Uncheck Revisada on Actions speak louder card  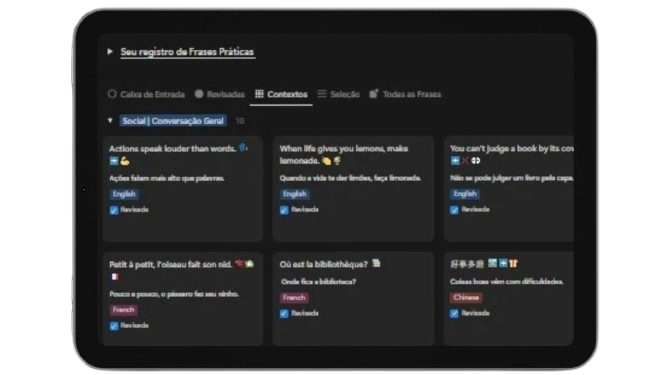(114, 210)
